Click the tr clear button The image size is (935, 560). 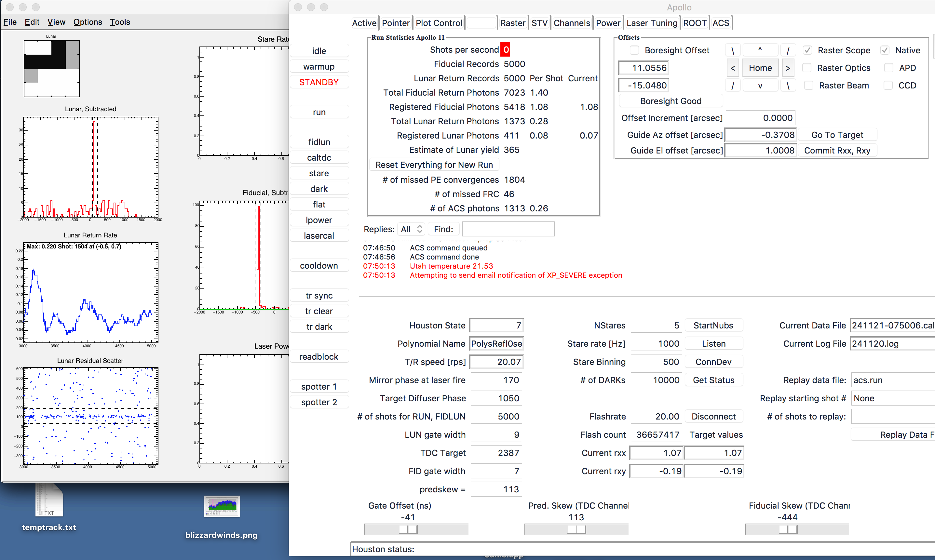coord(319,311)
